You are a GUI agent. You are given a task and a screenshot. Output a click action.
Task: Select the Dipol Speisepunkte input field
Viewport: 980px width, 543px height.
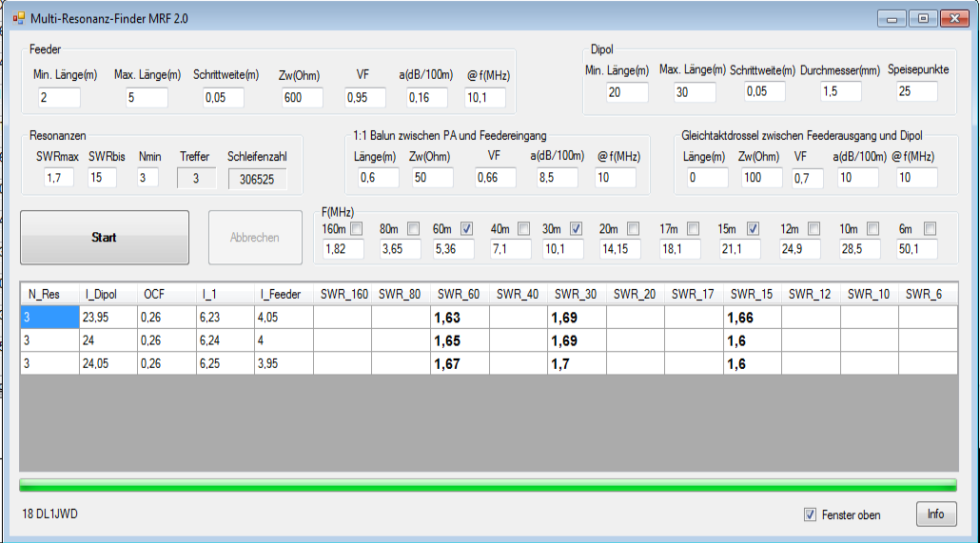(x=916, y=91)
